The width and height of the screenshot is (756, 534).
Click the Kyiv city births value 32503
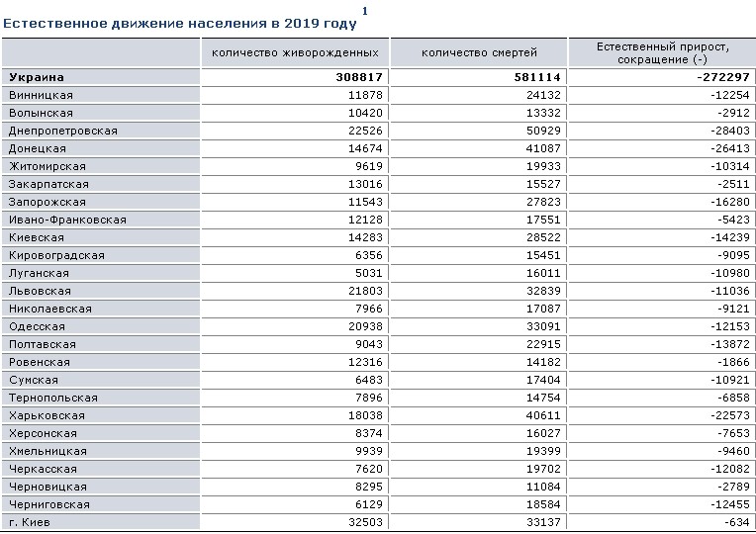point(363,522)
